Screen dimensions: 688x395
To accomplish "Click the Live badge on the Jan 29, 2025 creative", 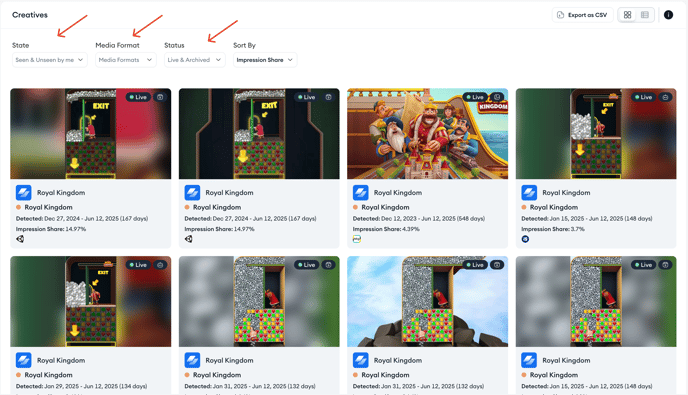I will click(x=138, y=265).
